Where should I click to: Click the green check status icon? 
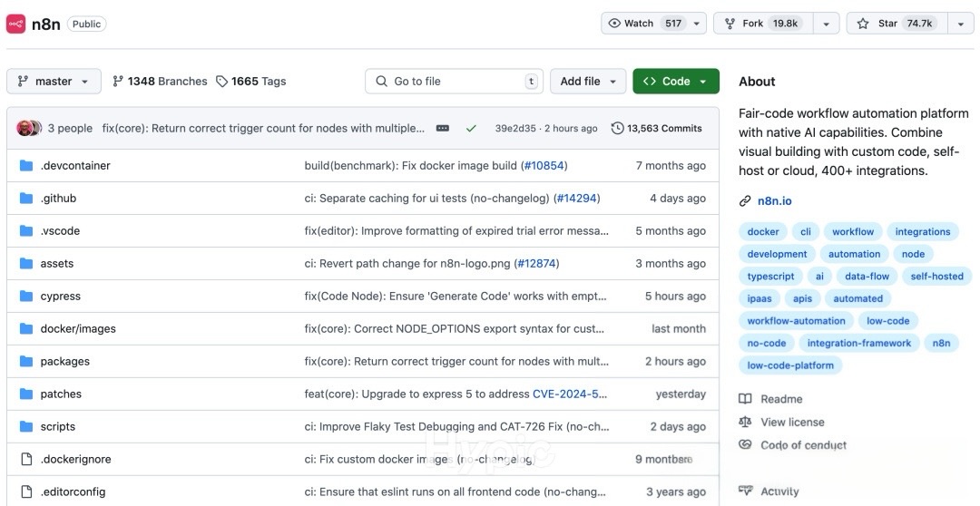[471, 128]
